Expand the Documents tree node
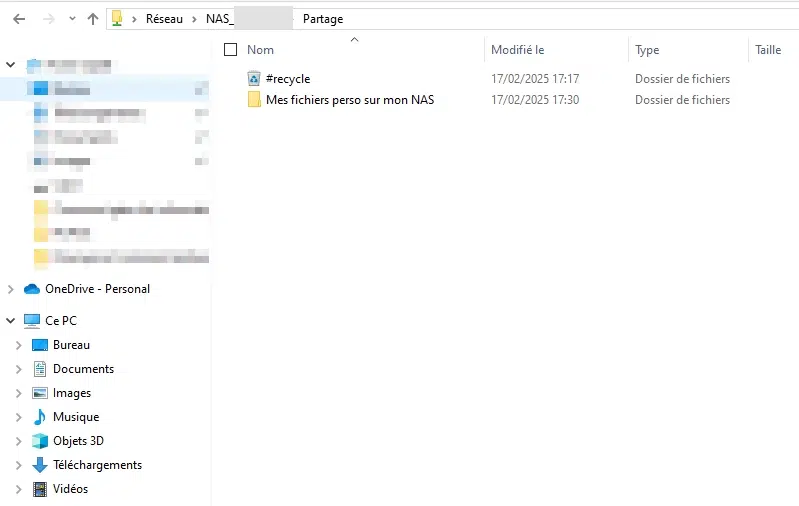799x506 pixels. coord(19,369)
